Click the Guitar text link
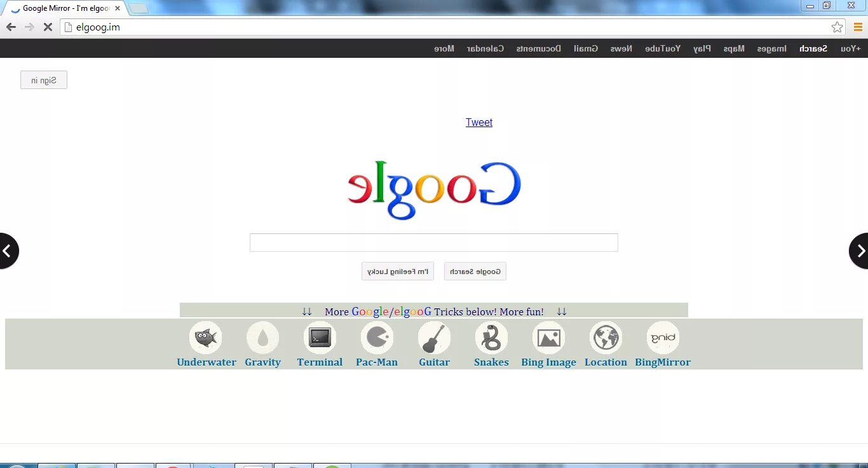This screenshot has width=868, height=468. tap(434, 362)
